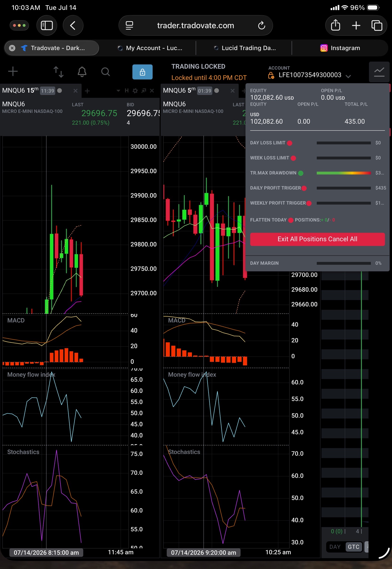Open the notifications bell
This screenshot has height=569, width=392.
coord(82,72)
